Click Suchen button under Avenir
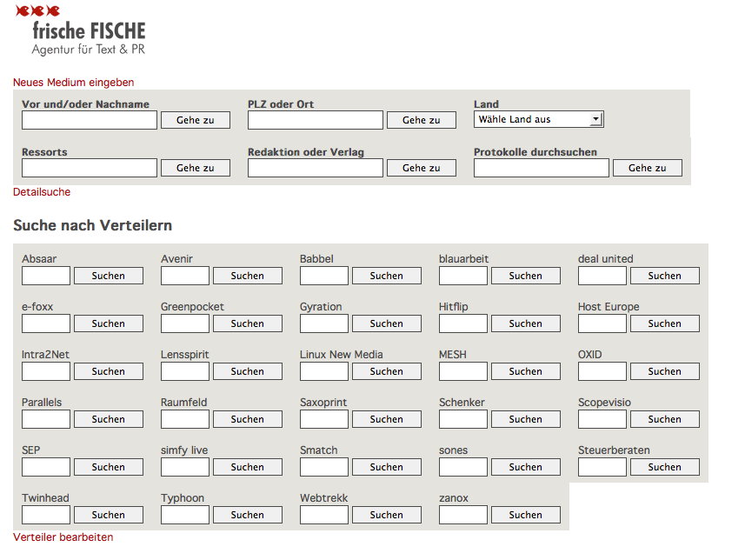Screen dimensions: 745x560 [248, 276]
